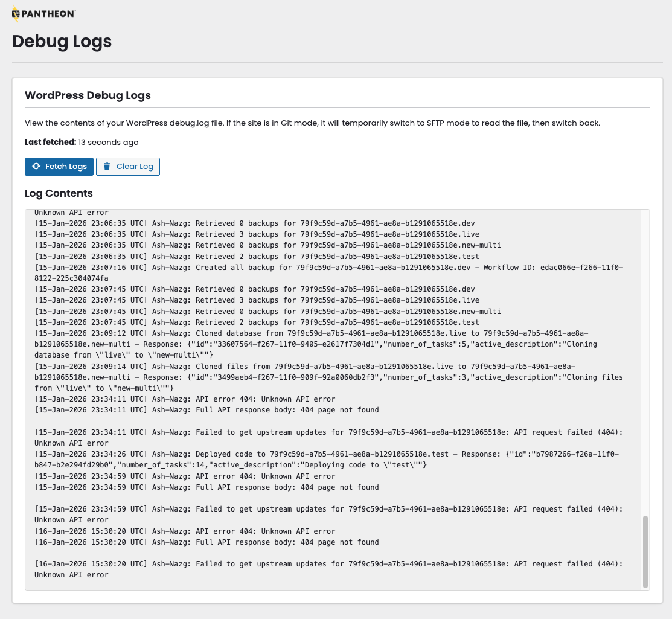Click the trash can icon inside Clear Log button
Image resolution: width=672 pixels, height=619 pixels.
pos(107,167)
